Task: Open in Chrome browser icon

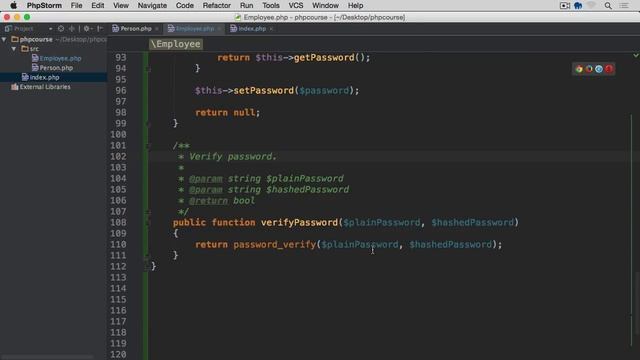Action: 579,69
